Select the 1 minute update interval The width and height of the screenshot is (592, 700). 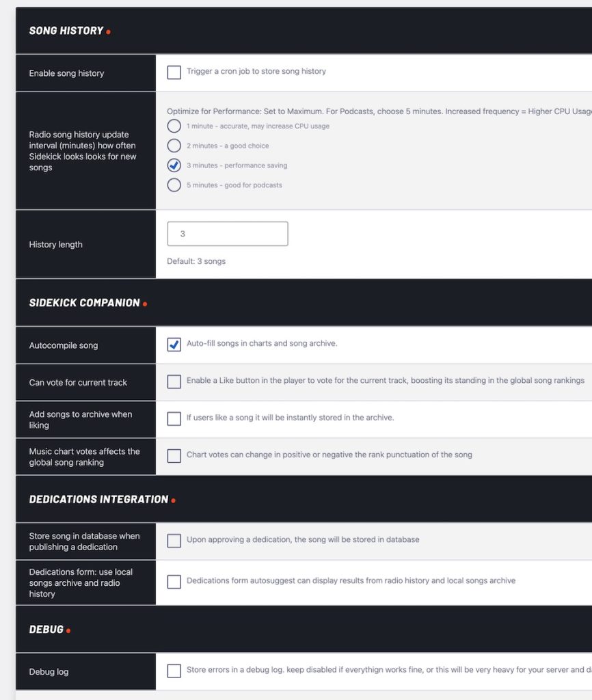pos(174,126)
